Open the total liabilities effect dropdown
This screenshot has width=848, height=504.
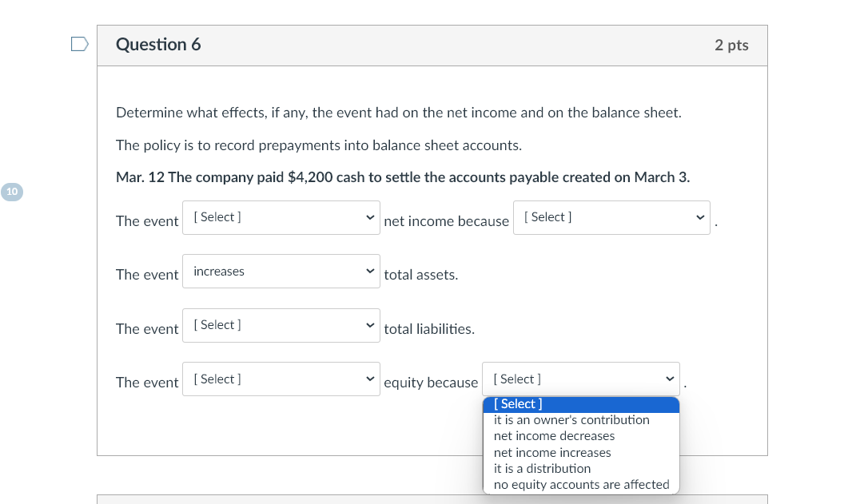[x=281, y=325]
